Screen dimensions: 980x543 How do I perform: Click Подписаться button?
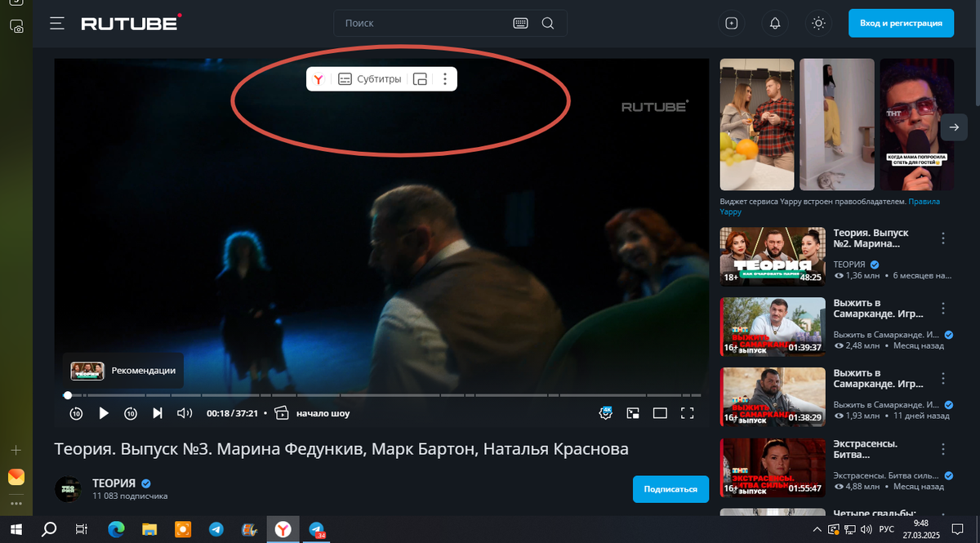670,489
